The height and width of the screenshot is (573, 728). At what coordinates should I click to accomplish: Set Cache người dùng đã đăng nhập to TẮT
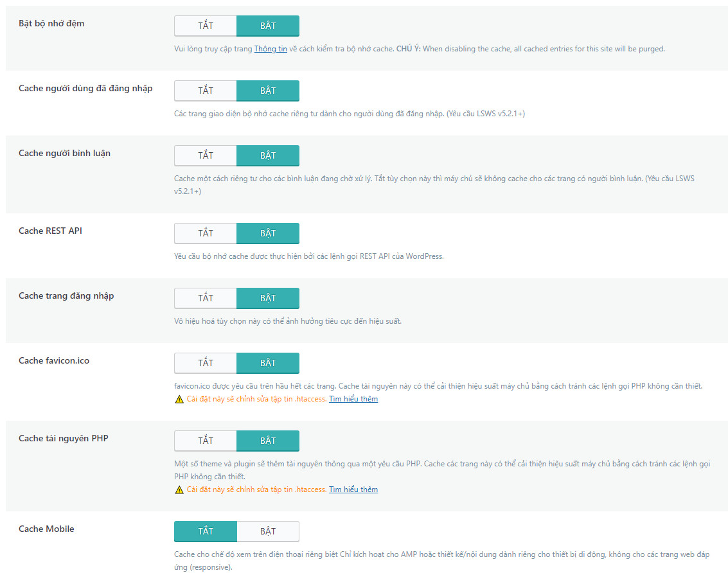tap(206, 91)
